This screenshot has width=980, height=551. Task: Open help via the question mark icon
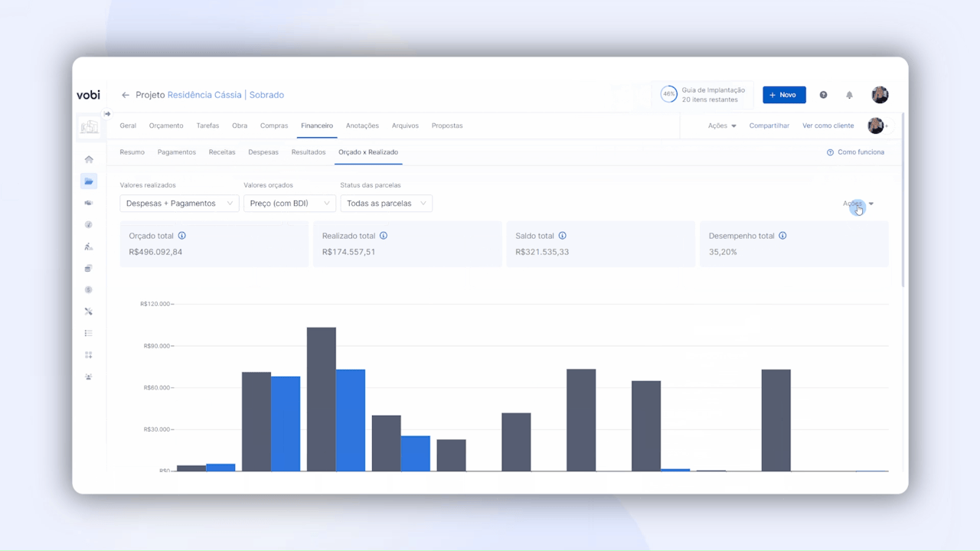[x=824, y=95]
